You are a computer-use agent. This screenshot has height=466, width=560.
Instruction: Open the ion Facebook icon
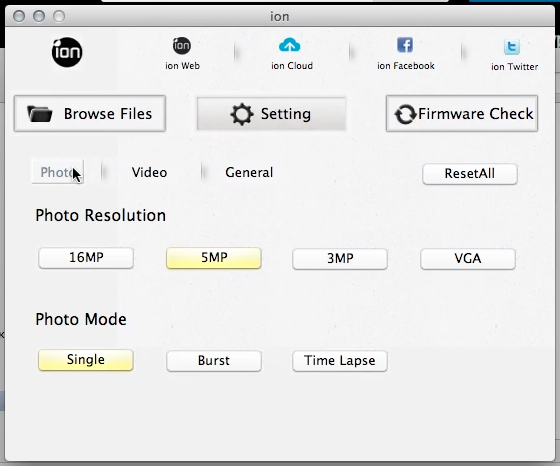tap(405, 45)
